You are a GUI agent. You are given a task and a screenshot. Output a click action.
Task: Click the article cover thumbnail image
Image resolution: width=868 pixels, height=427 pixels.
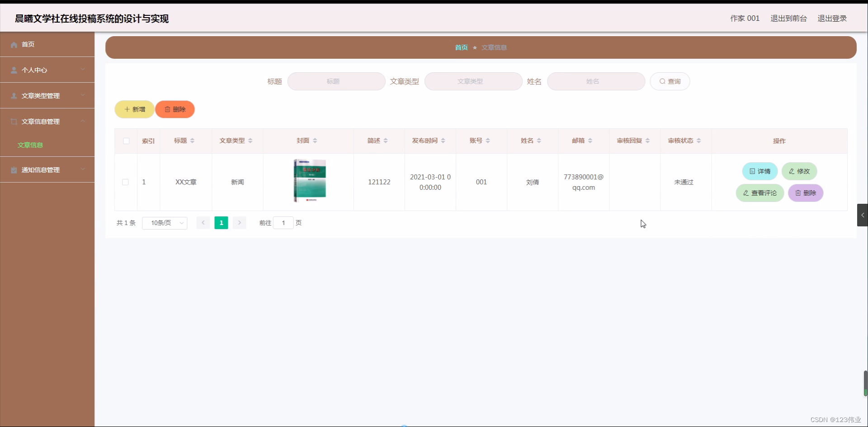click(x=310, y=180)
